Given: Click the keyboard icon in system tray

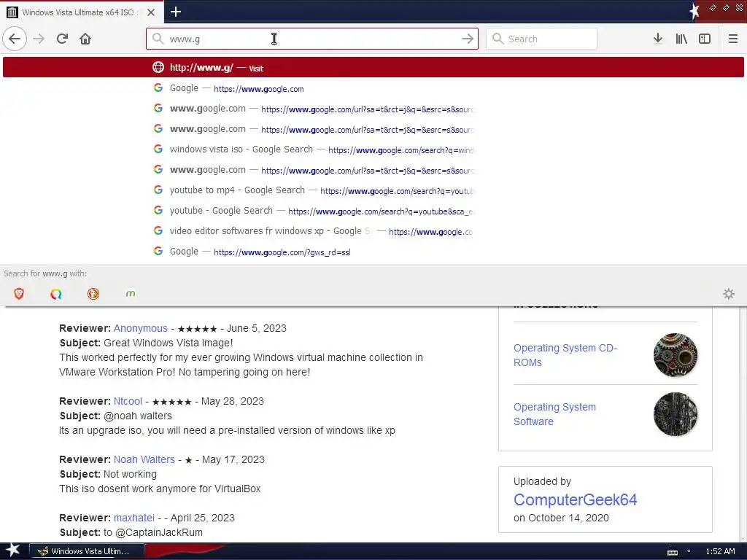Looking at the screenshot, I should (672, 553).
